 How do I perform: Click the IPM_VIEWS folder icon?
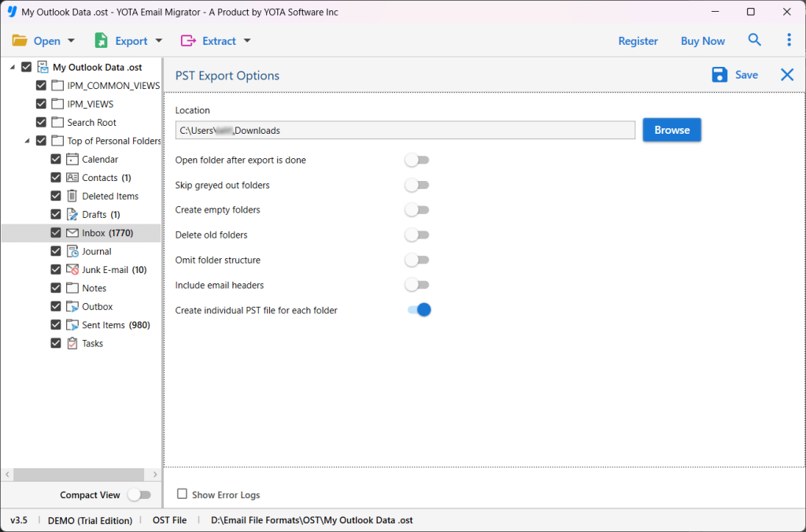(57, 104)
